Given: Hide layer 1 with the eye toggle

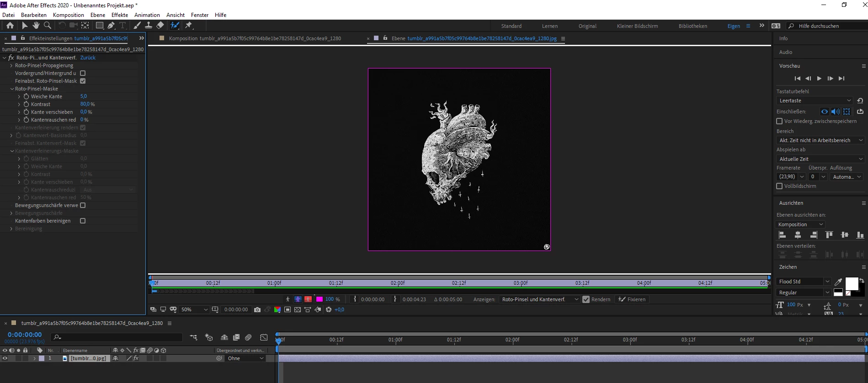Looking at the screenshot, I should 5,358.
